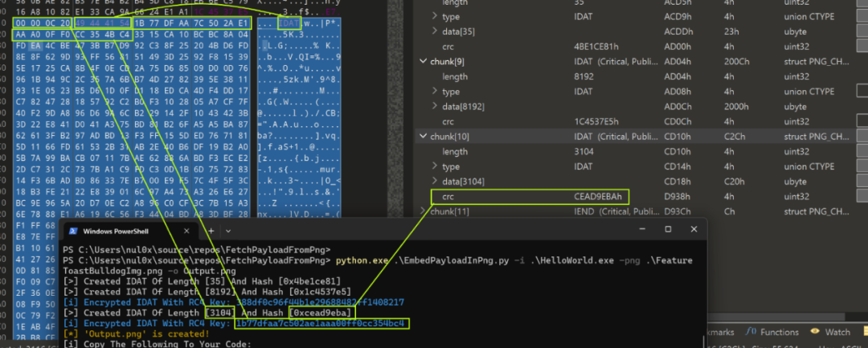Click the 'Output.png' is created! line
The height and width of the screenshot is (348, 868).
tap(136, 334)
